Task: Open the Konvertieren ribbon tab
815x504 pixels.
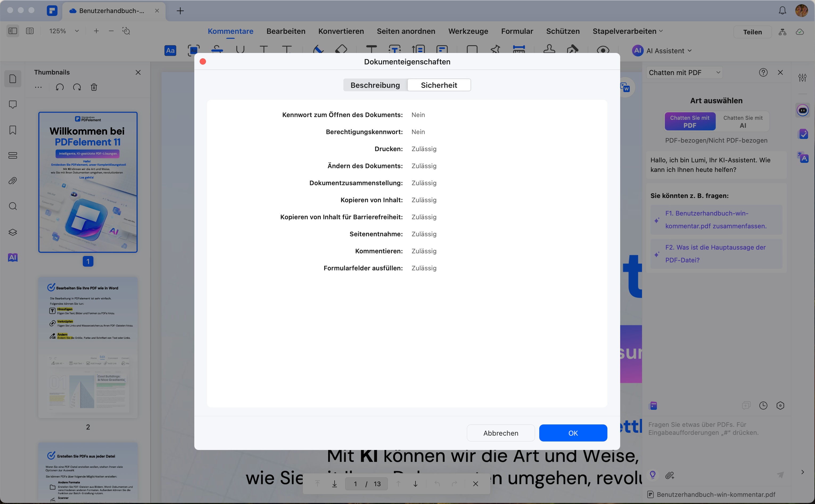Action: [341, 31]
